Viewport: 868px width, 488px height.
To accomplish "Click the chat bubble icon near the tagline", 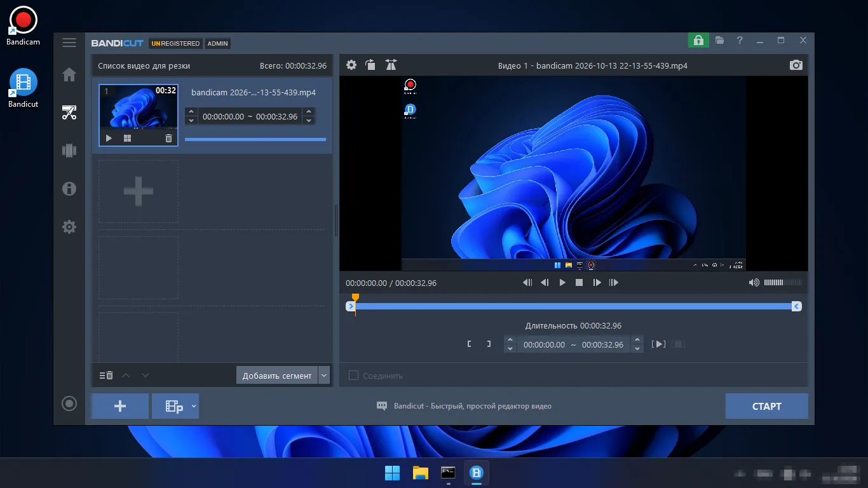I will point(382,406).
